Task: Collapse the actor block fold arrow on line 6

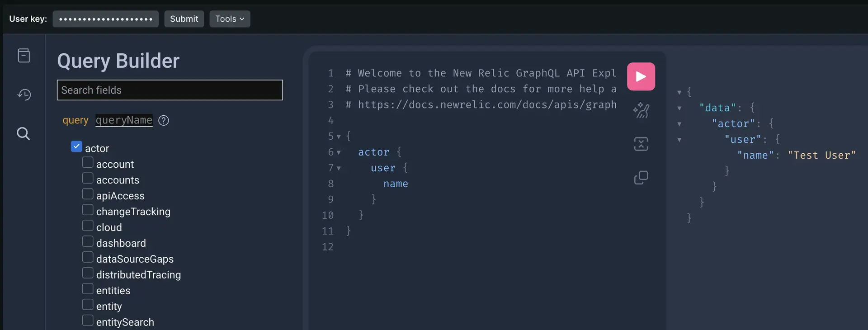Action: point(339,153)
